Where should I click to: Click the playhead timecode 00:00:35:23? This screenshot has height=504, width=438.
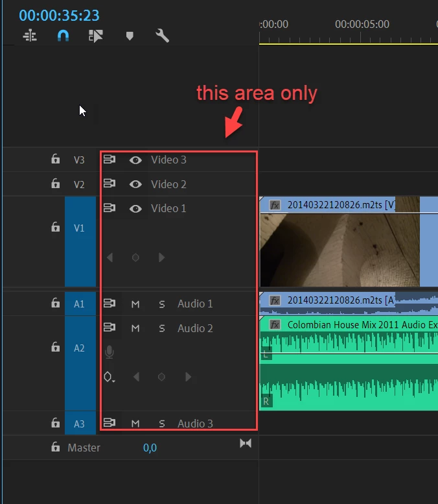click(x=59, y=16)
